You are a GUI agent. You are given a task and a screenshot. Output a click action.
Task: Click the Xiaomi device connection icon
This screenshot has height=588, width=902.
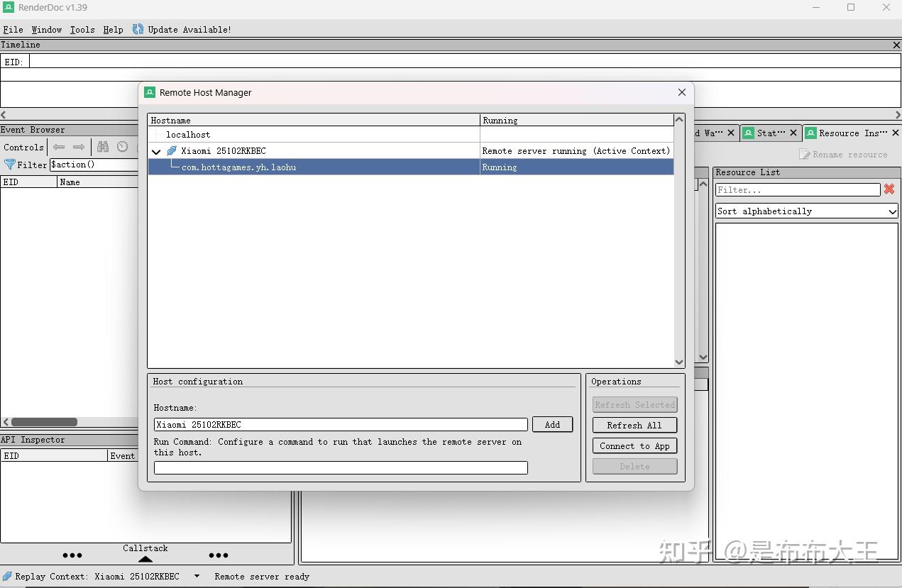click(172, 151)
